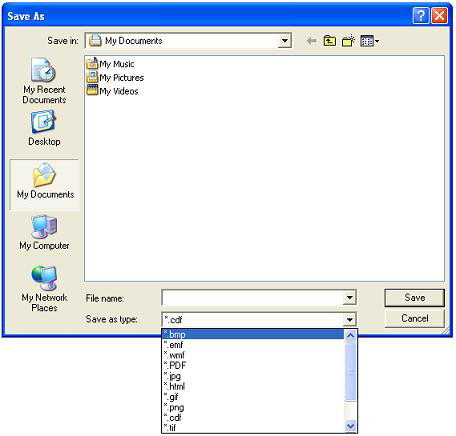
Task: Create a new folder with toolbar icon
Action: click(x=348, y=41)
